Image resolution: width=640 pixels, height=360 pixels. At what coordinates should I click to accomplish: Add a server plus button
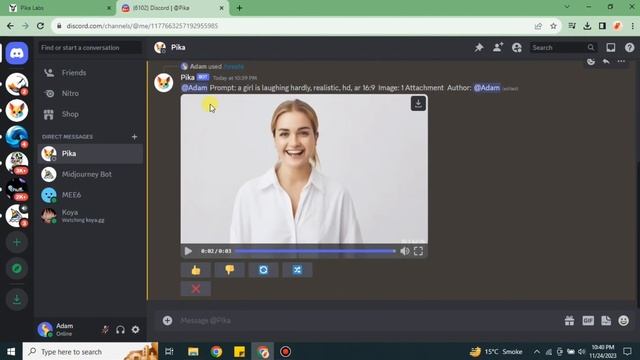pos(17,242)
